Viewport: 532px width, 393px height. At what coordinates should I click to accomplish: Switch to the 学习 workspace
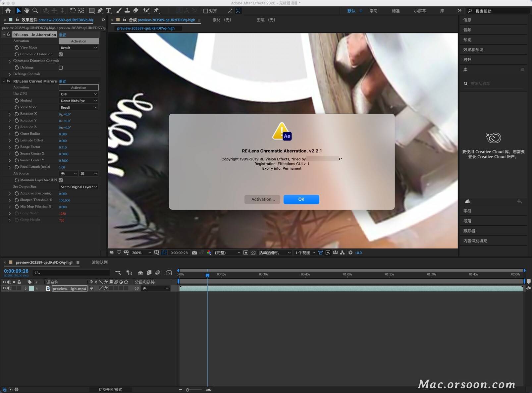point(373,11)
